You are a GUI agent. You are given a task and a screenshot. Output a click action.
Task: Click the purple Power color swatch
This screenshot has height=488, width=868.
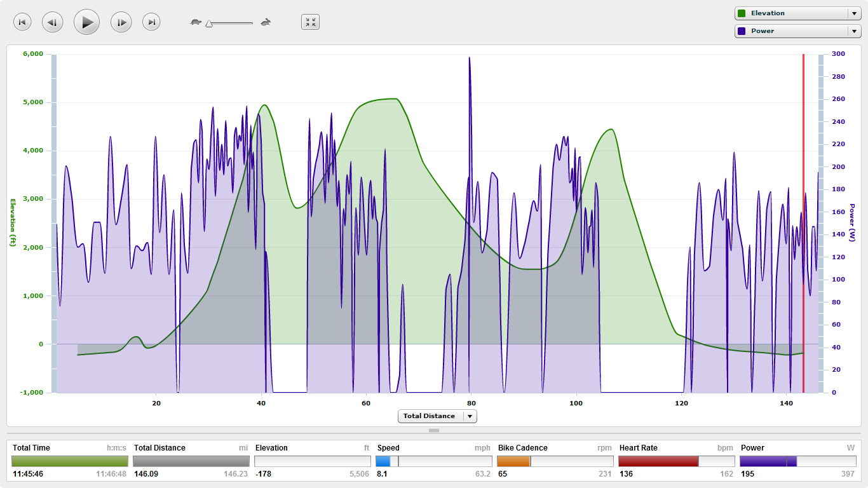(x=742, y=31)
